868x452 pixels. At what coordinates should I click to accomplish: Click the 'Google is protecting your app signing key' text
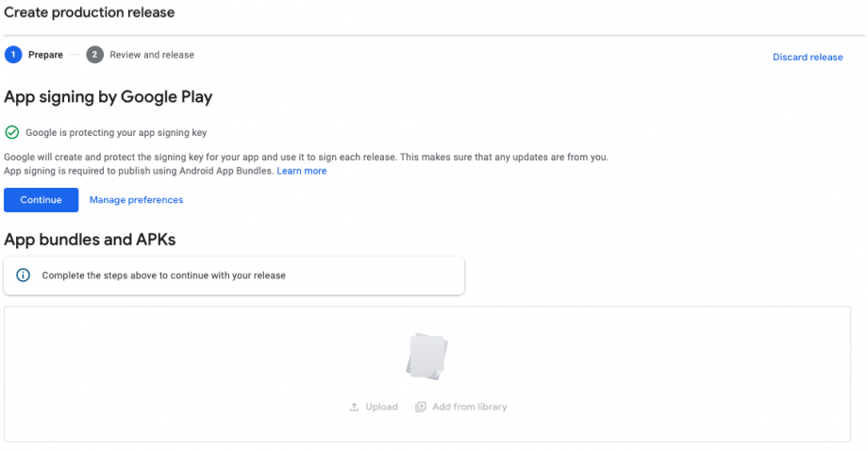tap(116, 133)
